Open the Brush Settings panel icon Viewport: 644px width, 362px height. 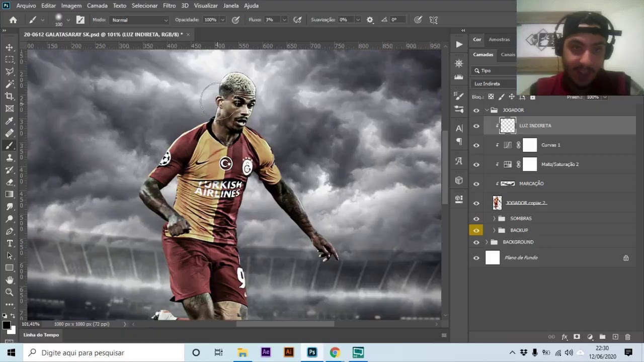(x=459, y=96)
